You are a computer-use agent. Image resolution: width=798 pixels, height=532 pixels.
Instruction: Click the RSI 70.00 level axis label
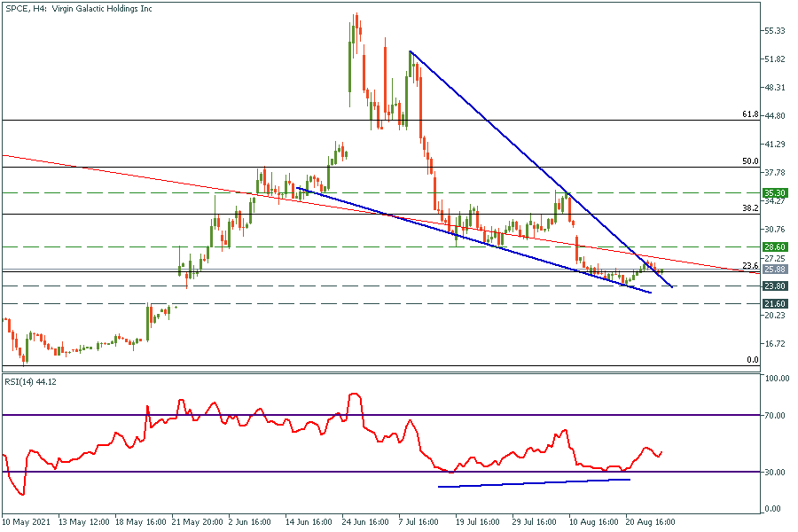point(777,414)
